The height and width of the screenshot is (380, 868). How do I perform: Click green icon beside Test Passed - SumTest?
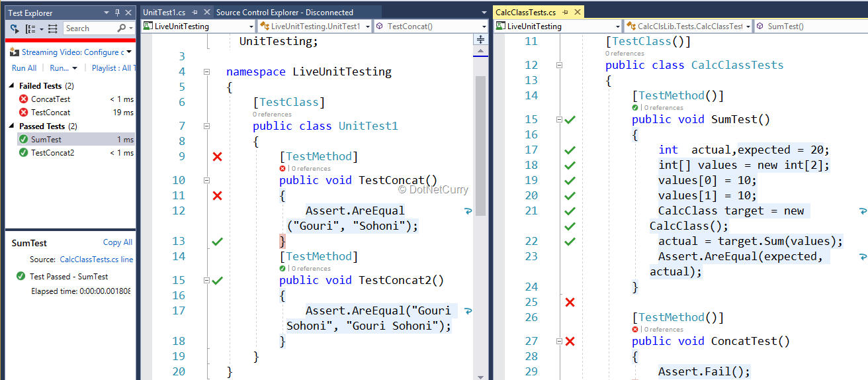pos(21,276)
